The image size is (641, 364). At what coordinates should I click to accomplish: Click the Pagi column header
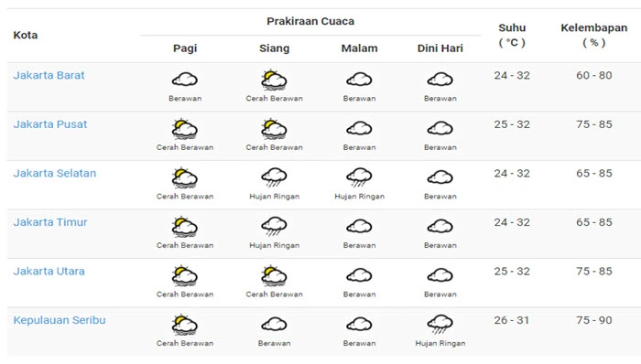(185, 48)
